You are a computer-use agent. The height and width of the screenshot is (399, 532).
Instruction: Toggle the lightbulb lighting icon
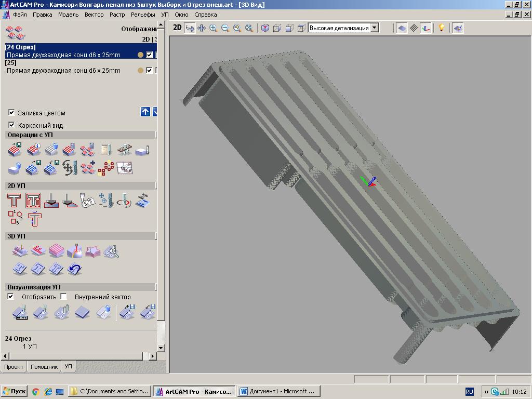coord(441,28)
